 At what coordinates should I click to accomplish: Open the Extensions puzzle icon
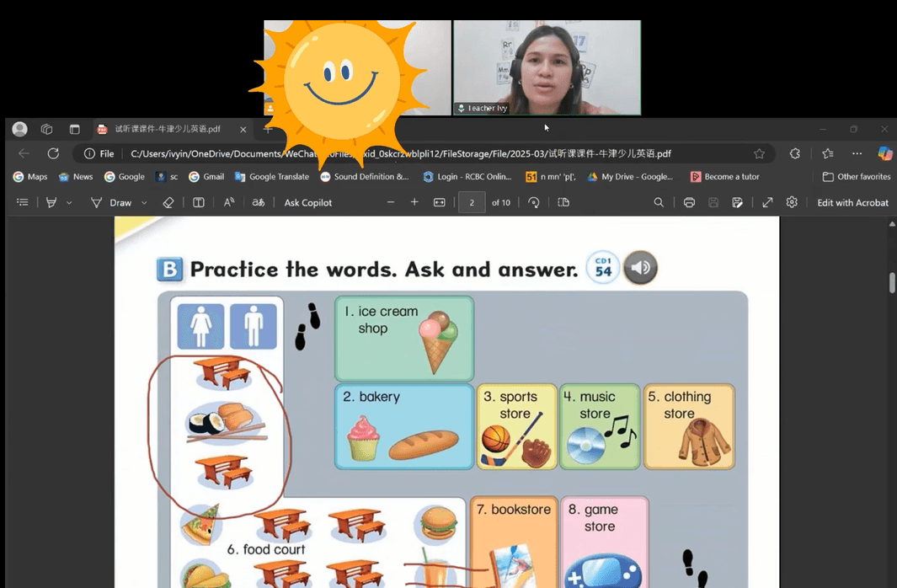click(x=794, y=153)
